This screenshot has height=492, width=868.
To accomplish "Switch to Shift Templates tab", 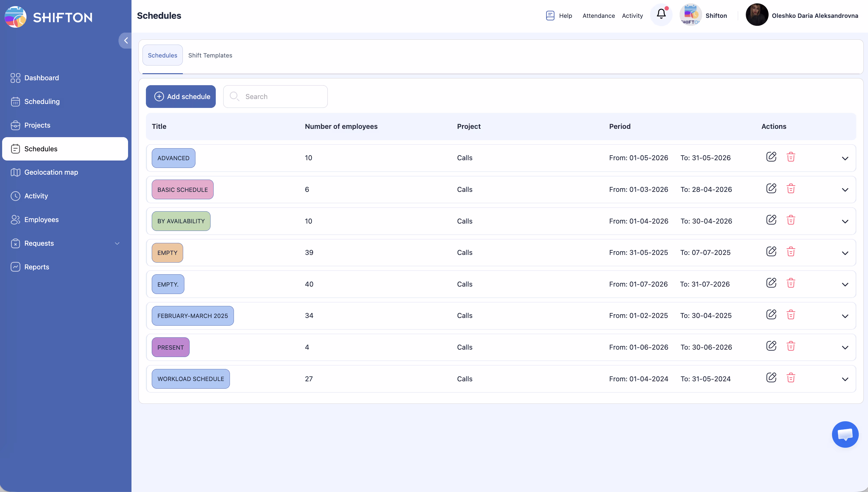I will click(210, 55).
